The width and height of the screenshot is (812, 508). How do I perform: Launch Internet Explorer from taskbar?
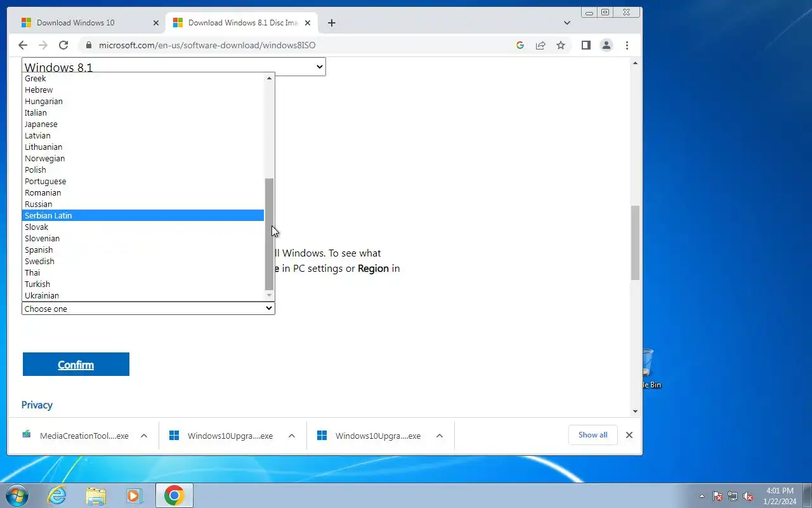[57, 495]
